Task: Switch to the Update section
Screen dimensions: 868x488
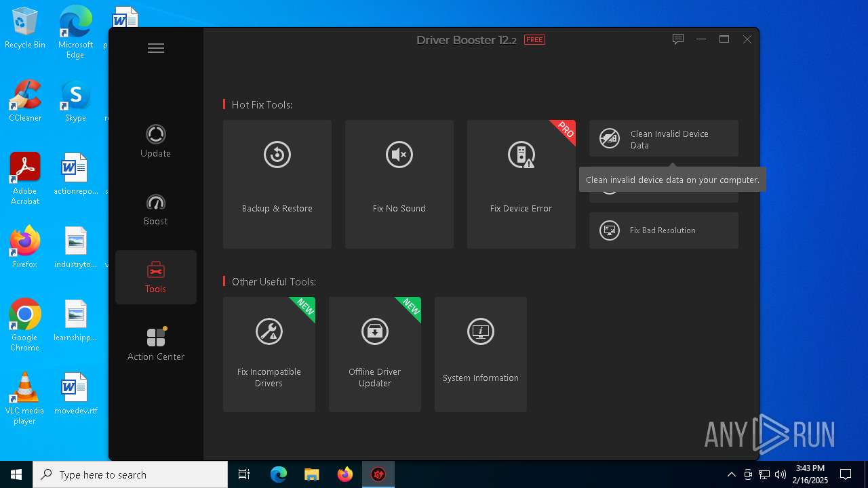Action: point(155,141)
